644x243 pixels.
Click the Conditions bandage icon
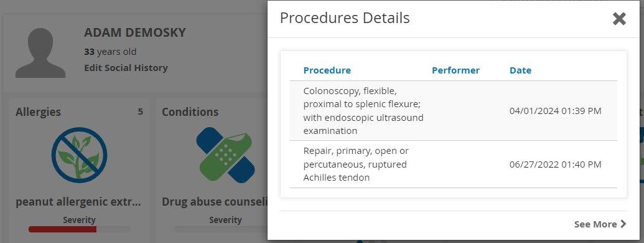point(225,155)
